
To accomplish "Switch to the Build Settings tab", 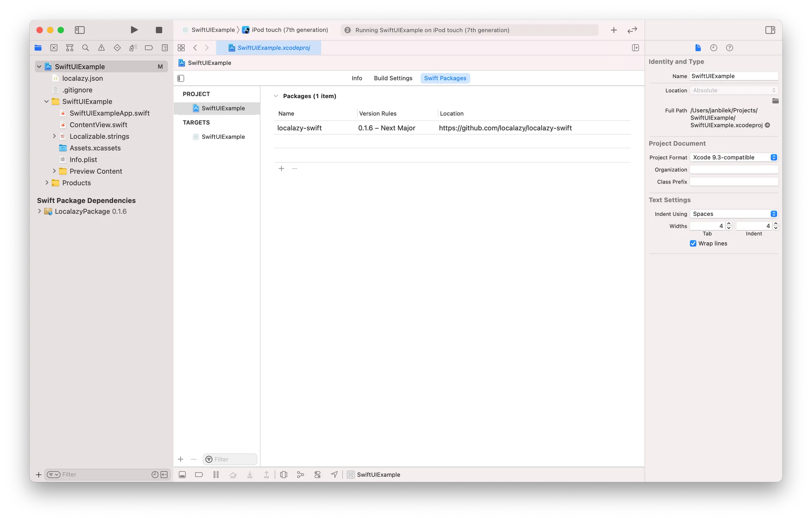I will pyautogui.click(x=393, y=78).
